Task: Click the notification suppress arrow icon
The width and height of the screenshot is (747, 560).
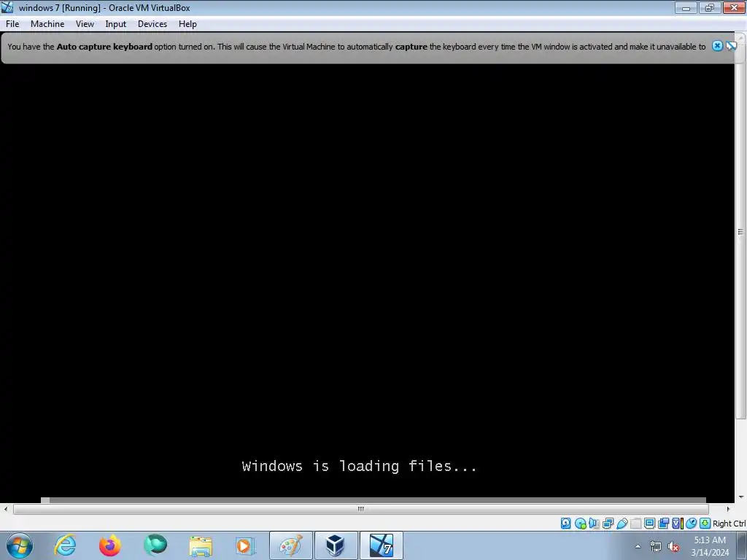Action: pos(731,46)
